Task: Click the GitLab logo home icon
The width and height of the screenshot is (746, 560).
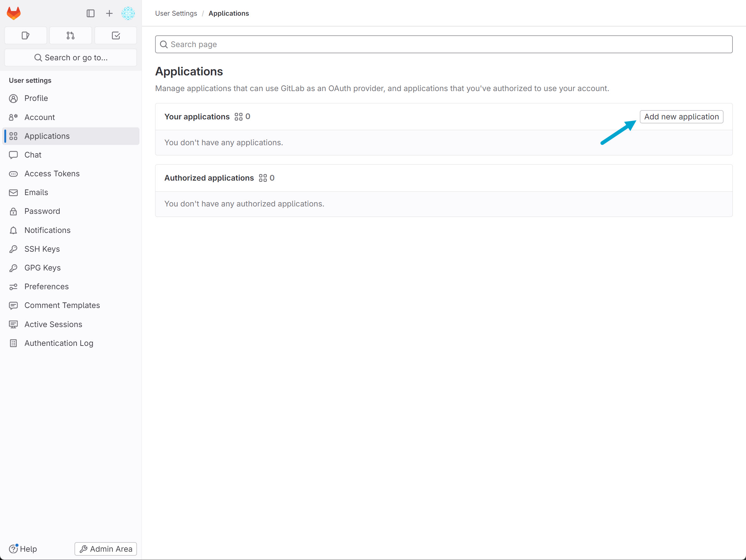Action: [14, 13]
